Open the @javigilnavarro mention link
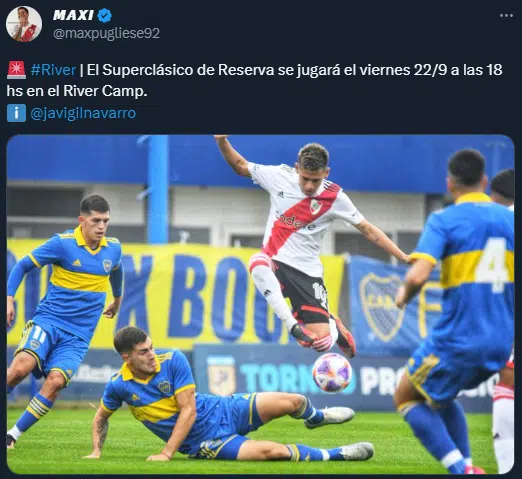This screenshot has width=522, height=479. coord(83,113)
